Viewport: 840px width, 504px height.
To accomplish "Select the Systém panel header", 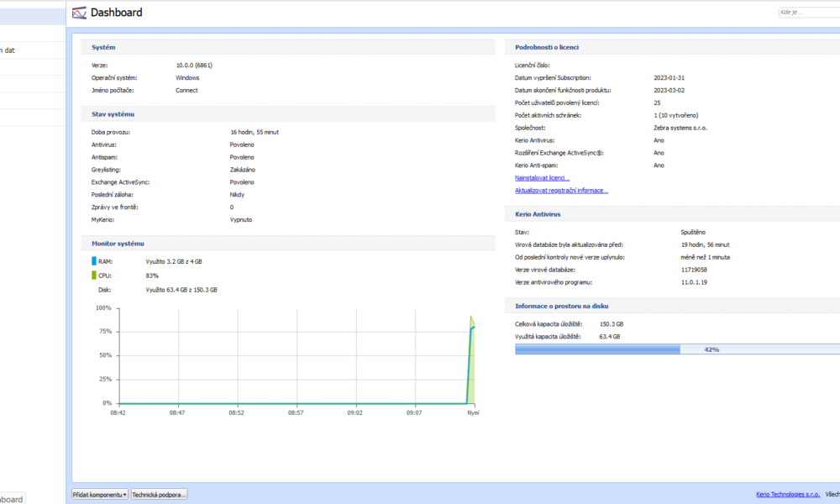I will 103,47.
